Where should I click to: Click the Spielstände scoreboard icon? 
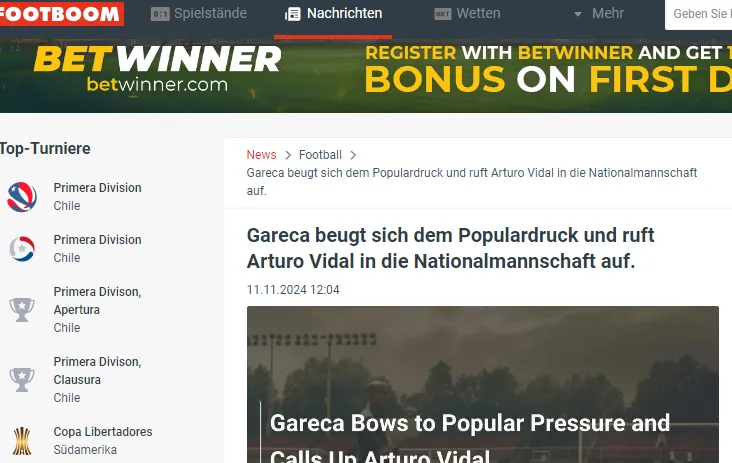(160, 14)
